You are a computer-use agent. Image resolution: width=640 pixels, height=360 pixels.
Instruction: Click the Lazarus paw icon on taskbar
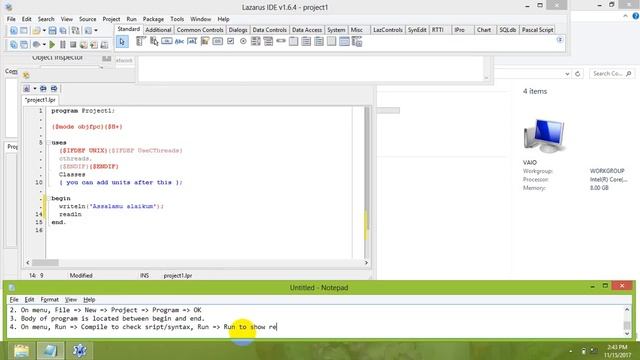click(x=80, y=351)
